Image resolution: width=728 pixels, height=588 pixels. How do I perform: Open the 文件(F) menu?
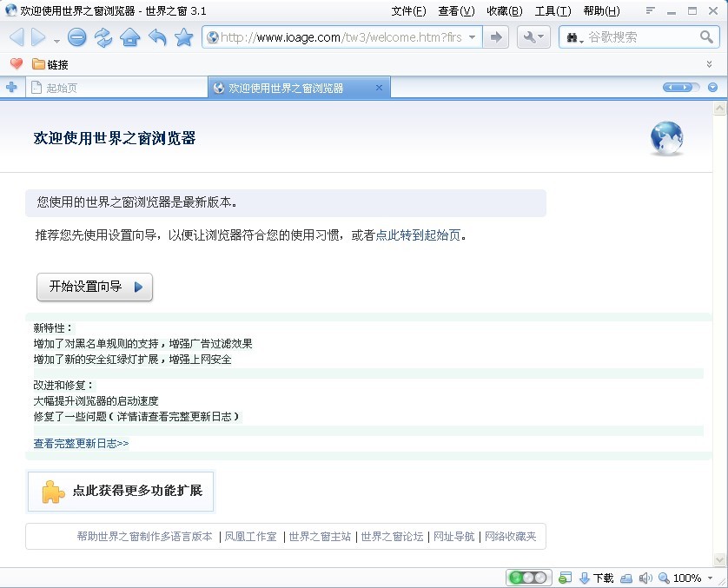(x=408, y=11)
